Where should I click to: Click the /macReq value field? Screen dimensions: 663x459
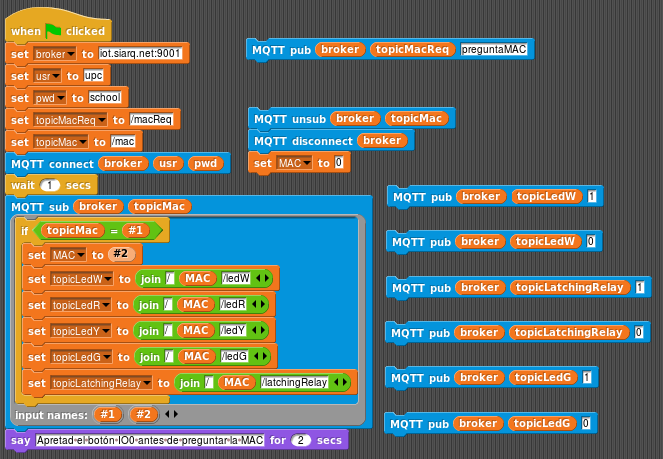click(151, 119)
